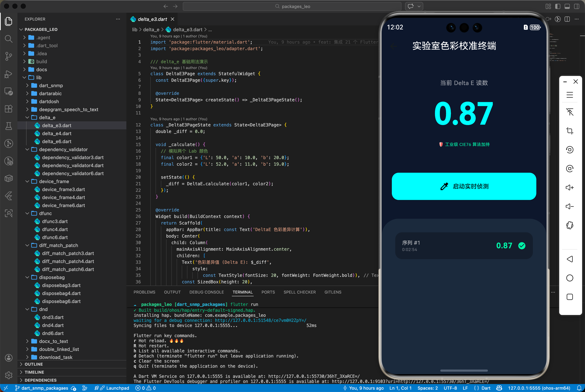Open the Manage settings gear

tap(9, 375)
